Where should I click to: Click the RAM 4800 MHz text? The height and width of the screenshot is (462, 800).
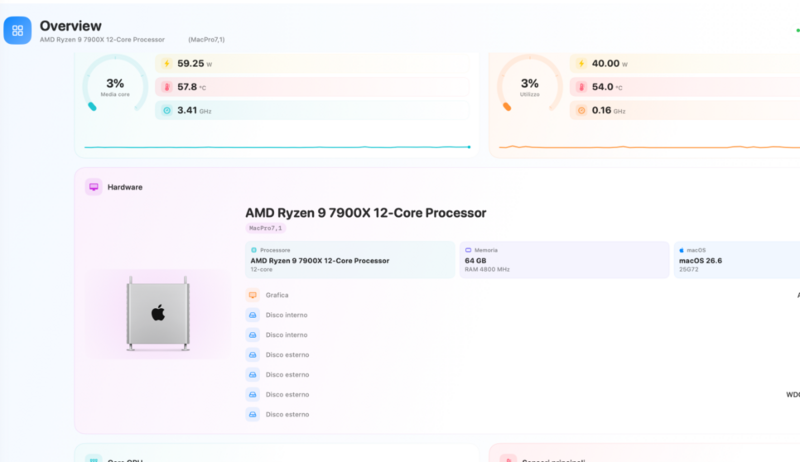click(x=487, y=269)
